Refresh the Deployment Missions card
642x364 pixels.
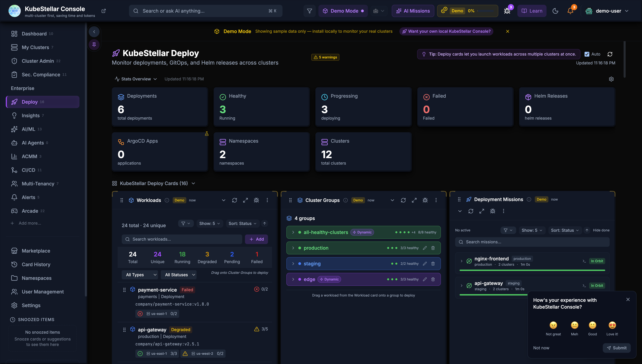(x=471, y=211)
